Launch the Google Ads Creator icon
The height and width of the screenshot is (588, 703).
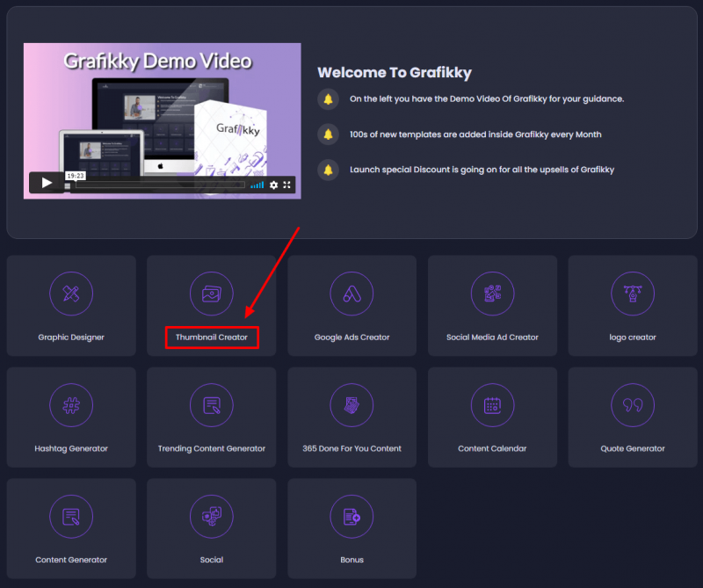[351, 294]
